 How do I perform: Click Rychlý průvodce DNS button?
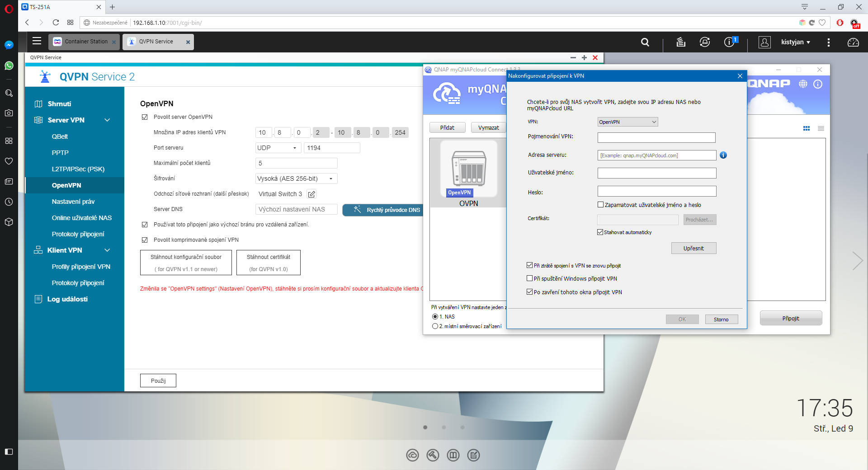(383, 210)
